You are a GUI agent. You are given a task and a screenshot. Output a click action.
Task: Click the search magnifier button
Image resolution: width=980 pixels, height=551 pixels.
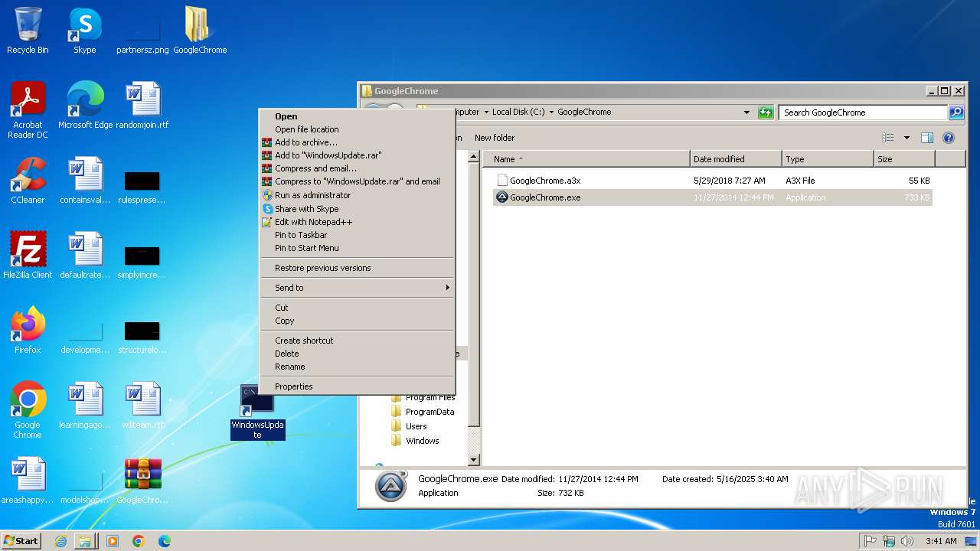pos(956,112)
